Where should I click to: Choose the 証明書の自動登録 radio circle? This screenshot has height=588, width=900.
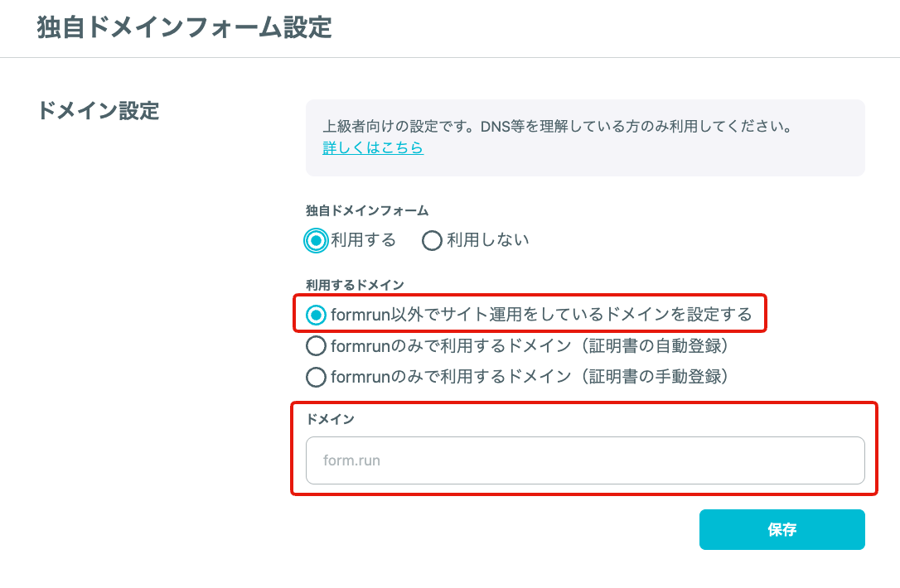coord(316,346)
